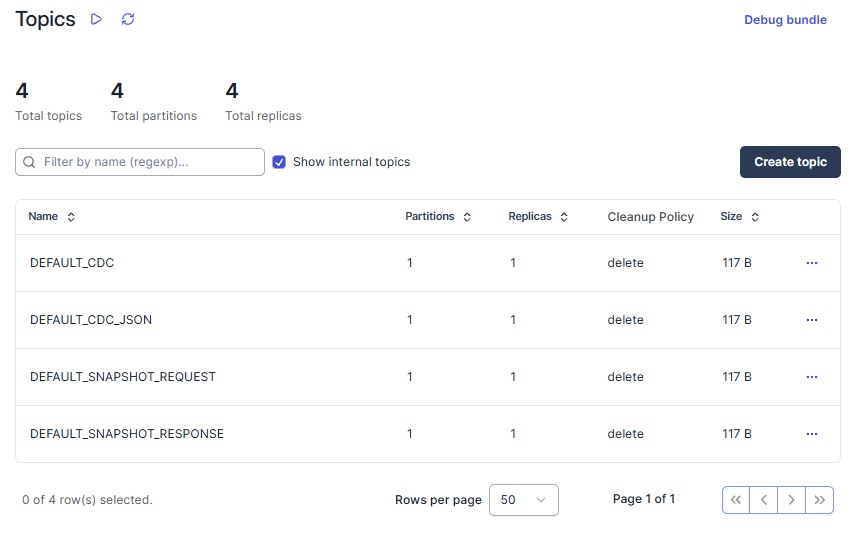Click the refresh icon beside Topics heading

click(x=128, y=19)
